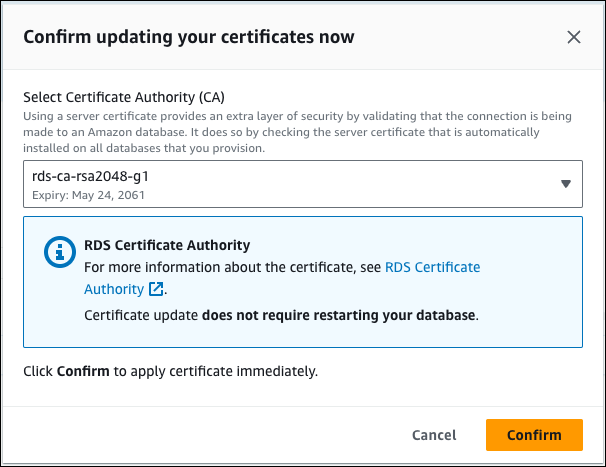Open the RDS Certificate Authority link
606x467 pixels.
tap(431, 267)
